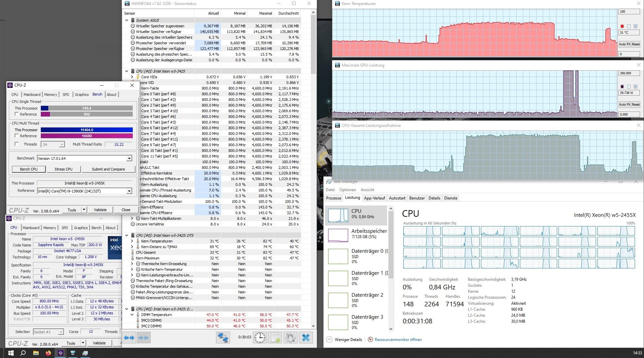Screen dimensions: 644x358
Task: Select Datenträger 3 thumbnail
Action: click(338, 322)
